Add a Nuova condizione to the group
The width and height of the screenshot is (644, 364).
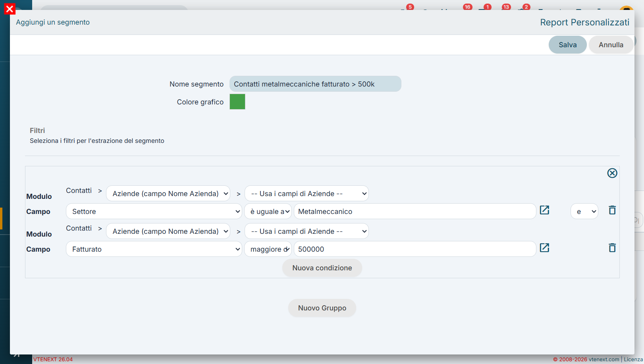[322, 268]
